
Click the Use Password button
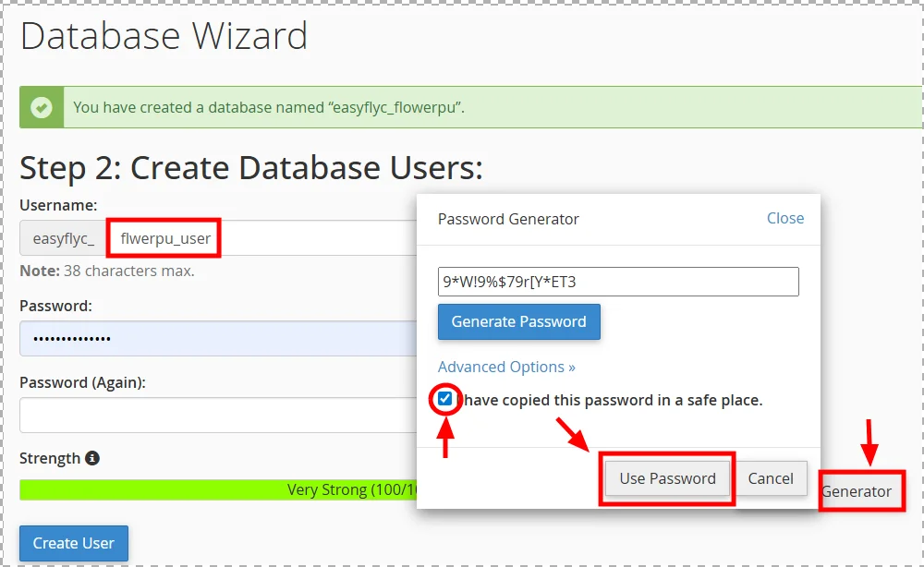click(667, 478)
